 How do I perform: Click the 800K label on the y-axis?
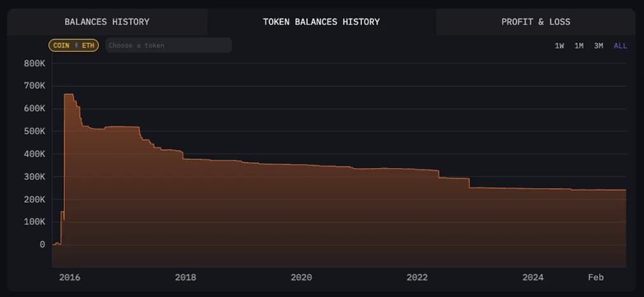pos(34,63)
